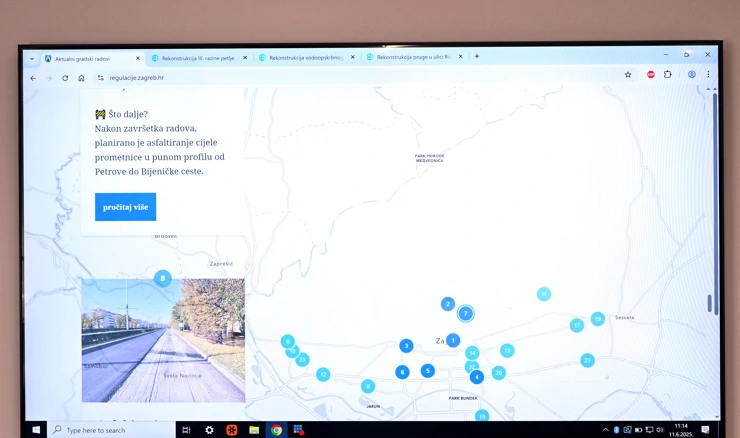Switch to Rekonstrukcija vodoopskrbnog tab

tap(306, 57)
